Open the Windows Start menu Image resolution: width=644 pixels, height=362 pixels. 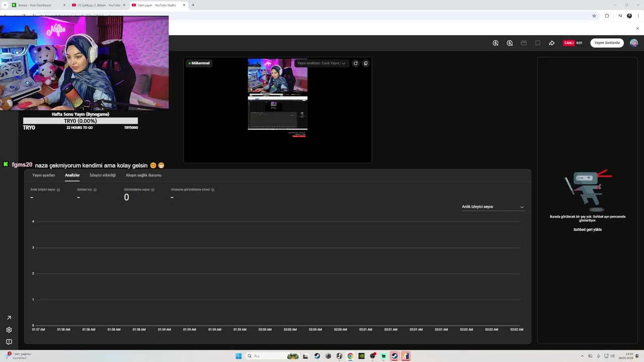(x=238, y=356)
